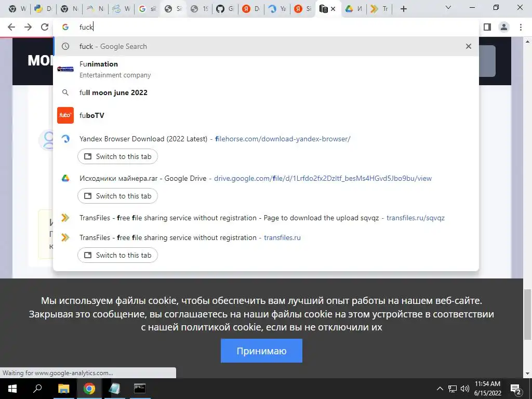
Task: Open the Chrome three-dot menu
Action: pos(521,27)
